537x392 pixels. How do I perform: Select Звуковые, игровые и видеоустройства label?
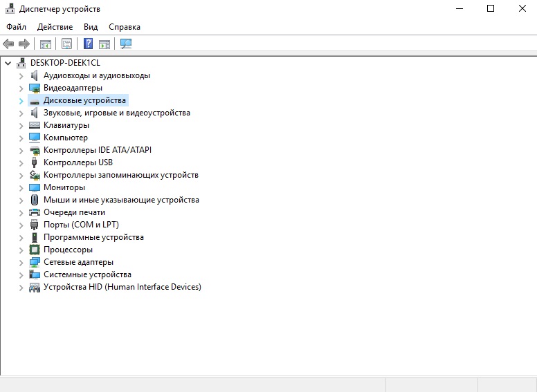(116, 113)
